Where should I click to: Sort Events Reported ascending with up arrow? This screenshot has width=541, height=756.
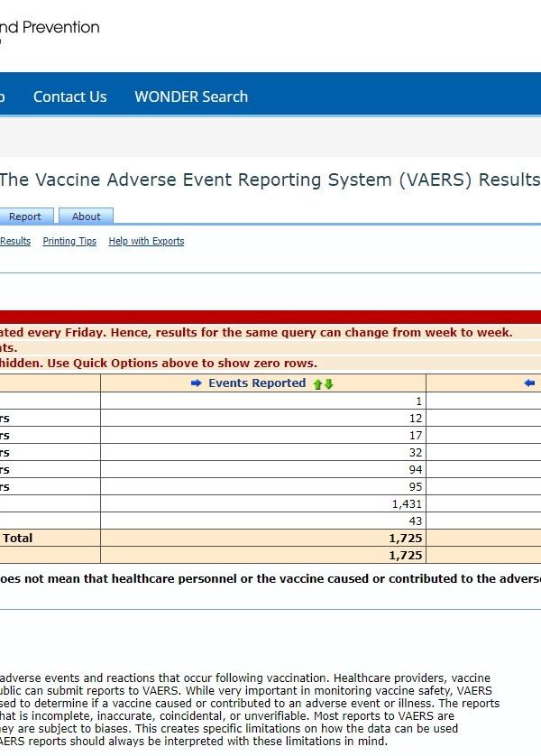coord(317,383)
